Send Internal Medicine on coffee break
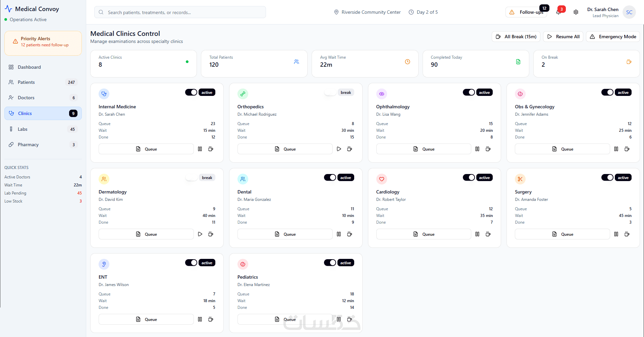Screen dimensions: 644x337 pos(211,149)
